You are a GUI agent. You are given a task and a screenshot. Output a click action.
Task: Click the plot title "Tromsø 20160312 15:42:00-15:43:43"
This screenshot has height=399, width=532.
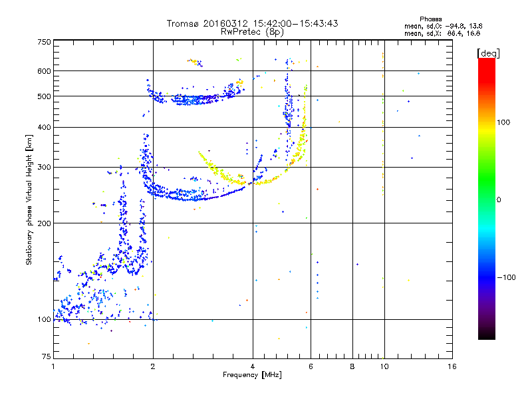(x=252, y=23)
